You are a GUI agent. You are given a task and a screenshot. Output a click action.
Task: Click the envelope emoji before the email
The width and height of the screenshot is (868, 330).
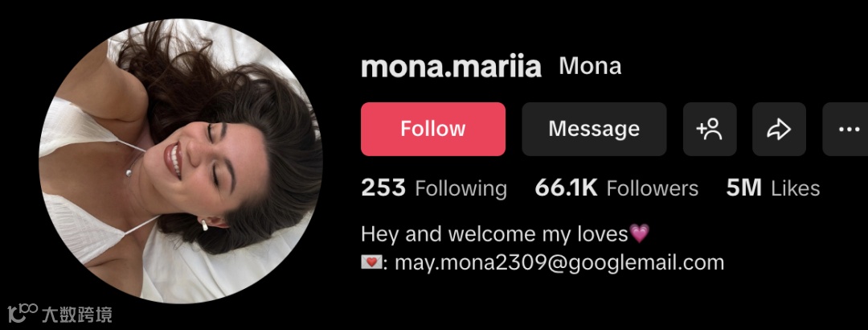tap(371, 262)
